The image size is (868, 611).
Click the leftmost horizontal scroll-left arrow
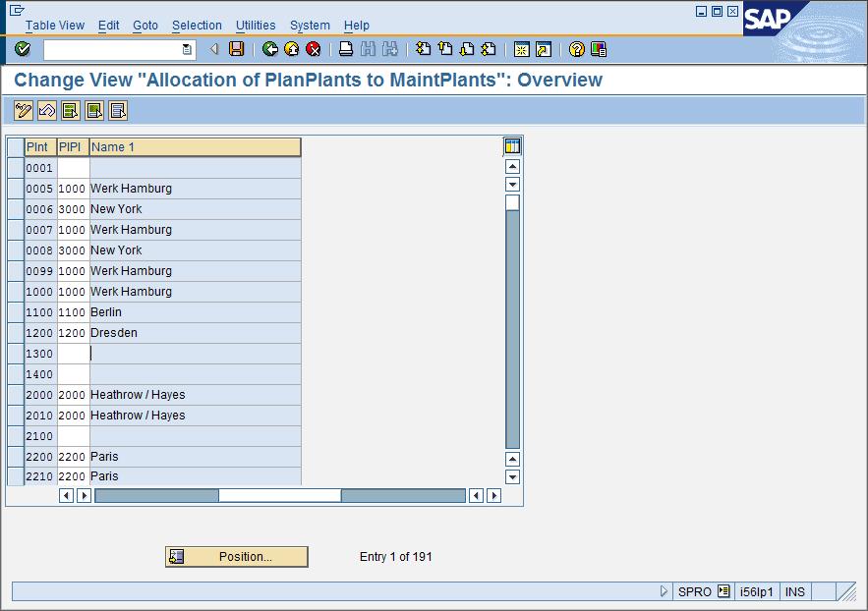(x=66, y=495)
